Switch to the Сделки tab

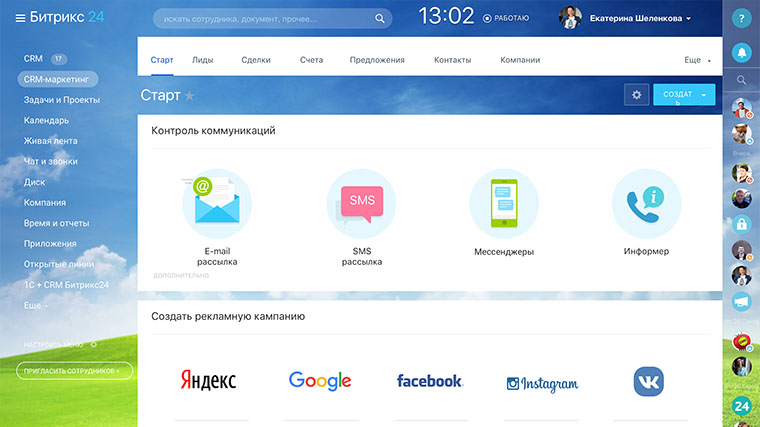coord(256,60)
